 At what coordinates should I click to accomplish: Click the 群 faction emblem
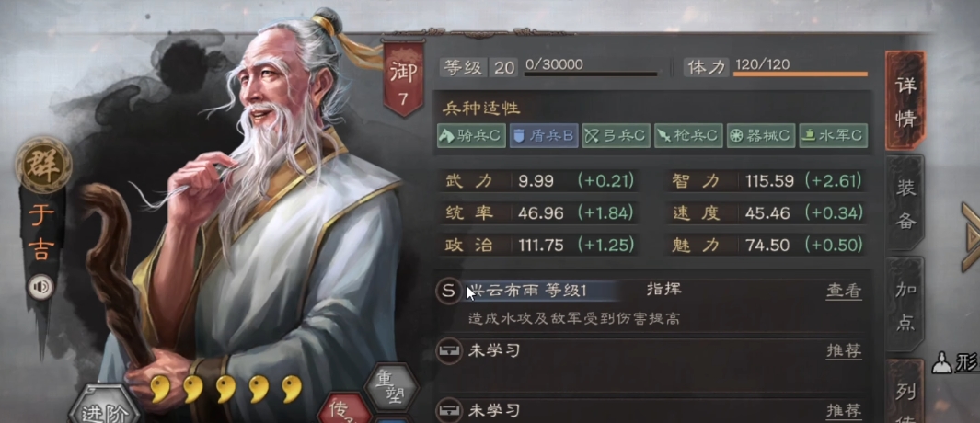43,165
